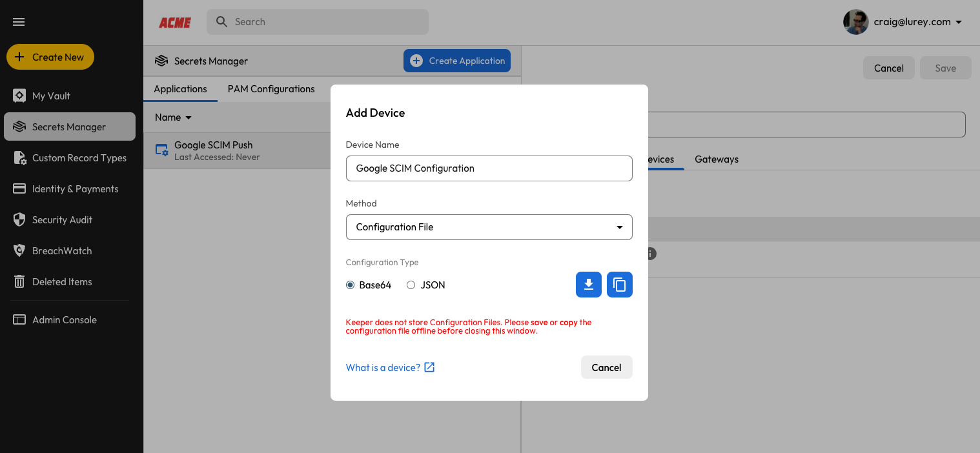Click the Security Audit shield icon

coord(19,219)
